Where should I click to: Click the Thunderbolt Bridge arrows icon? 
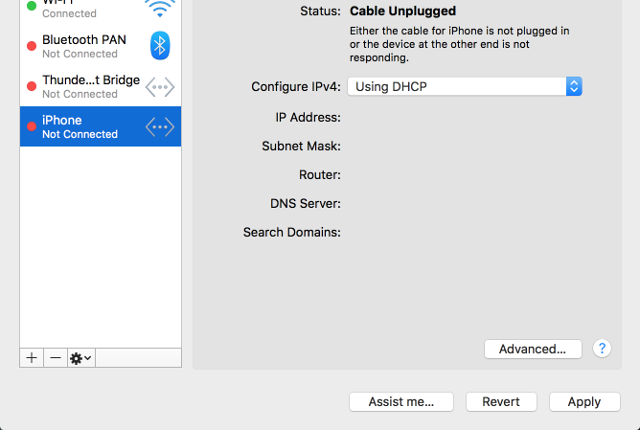(x=160, y=87)
